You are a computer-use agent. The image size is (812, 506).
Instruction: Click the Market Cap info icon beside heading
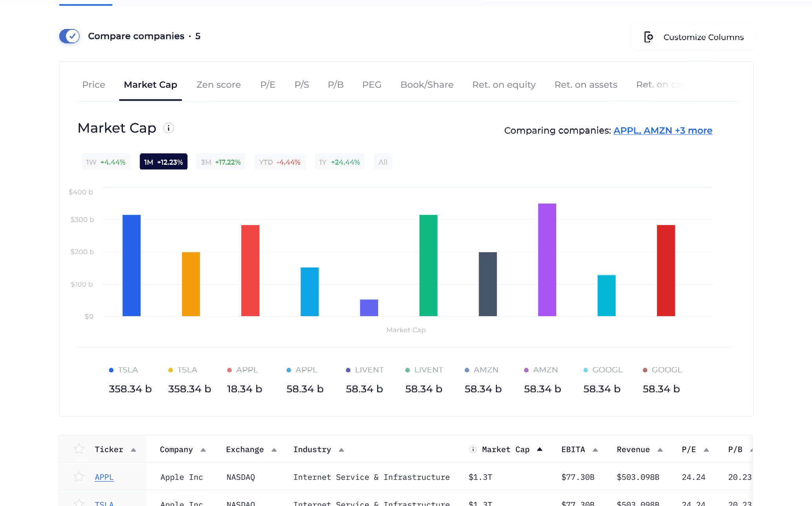pyautogui.click(x=169, y=128)
